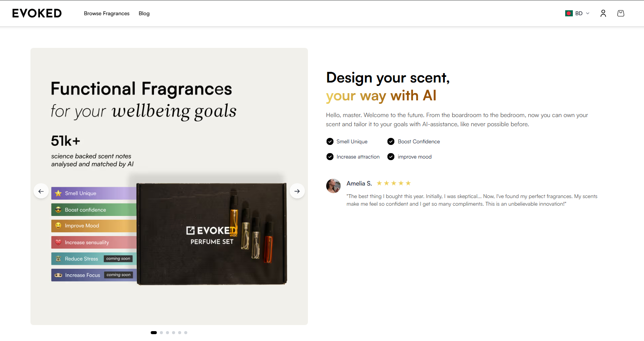
Task: Select the second carousel pagination dot
Action: [161, 333]
